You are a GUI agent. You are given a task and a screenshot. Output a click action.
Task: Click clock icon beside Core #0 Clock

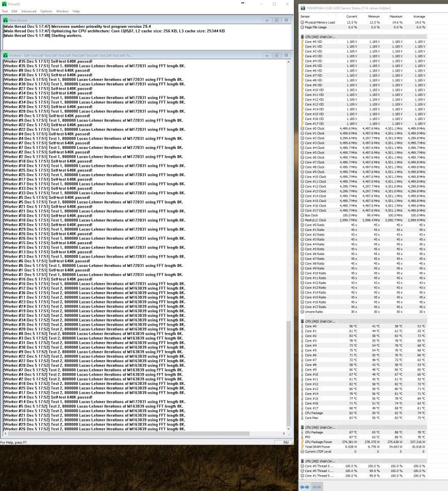(302, 128)
